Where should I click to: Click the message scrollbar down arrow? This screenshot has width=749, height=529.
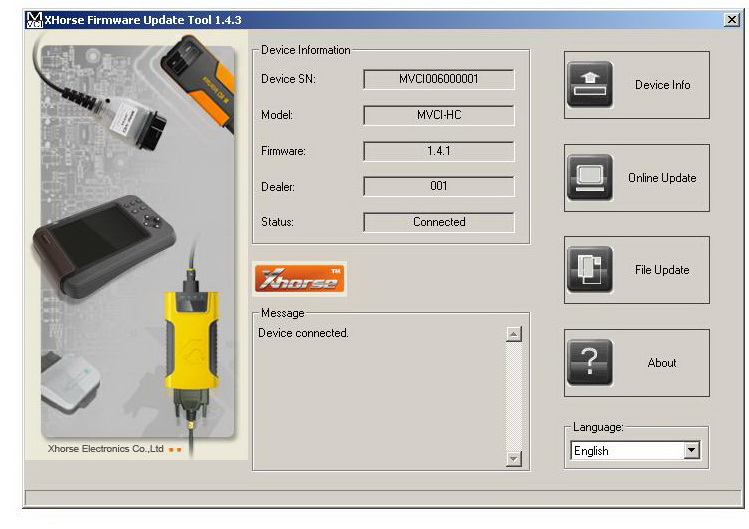pos(514,459)
